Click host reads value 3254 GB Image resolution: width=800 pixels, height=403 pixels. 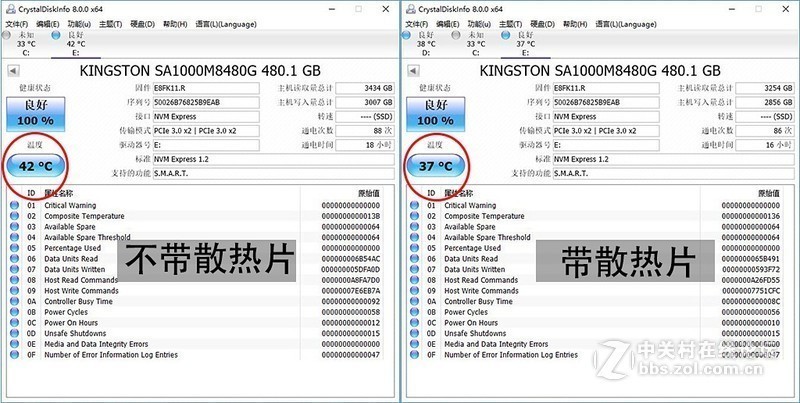pos(765,88)
